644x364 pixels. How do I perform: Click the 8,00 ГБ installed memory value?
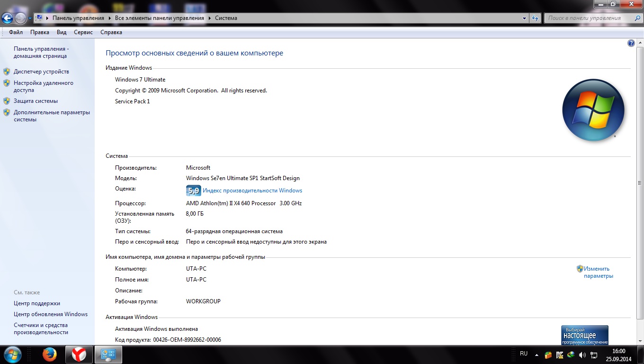point(195,214)
